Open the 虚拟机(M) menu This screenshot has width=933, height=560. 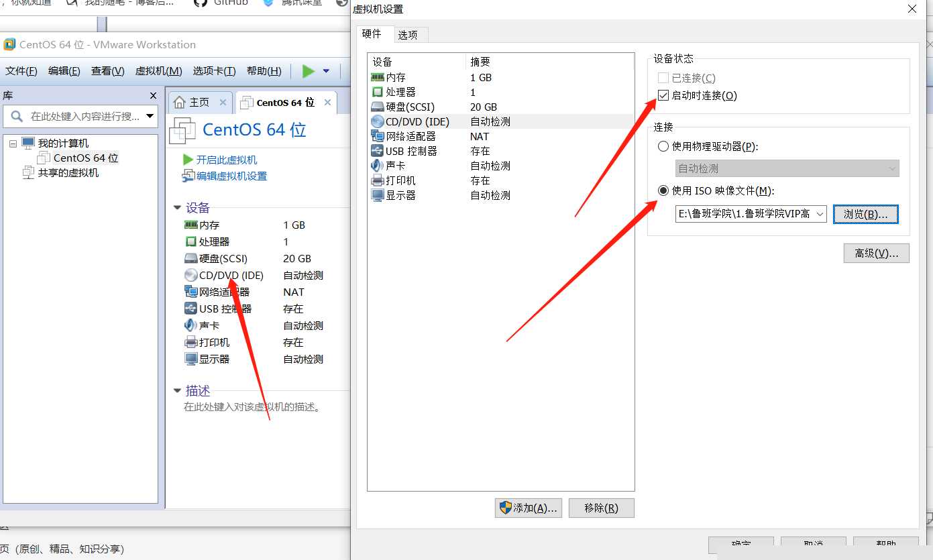point(158,71)
